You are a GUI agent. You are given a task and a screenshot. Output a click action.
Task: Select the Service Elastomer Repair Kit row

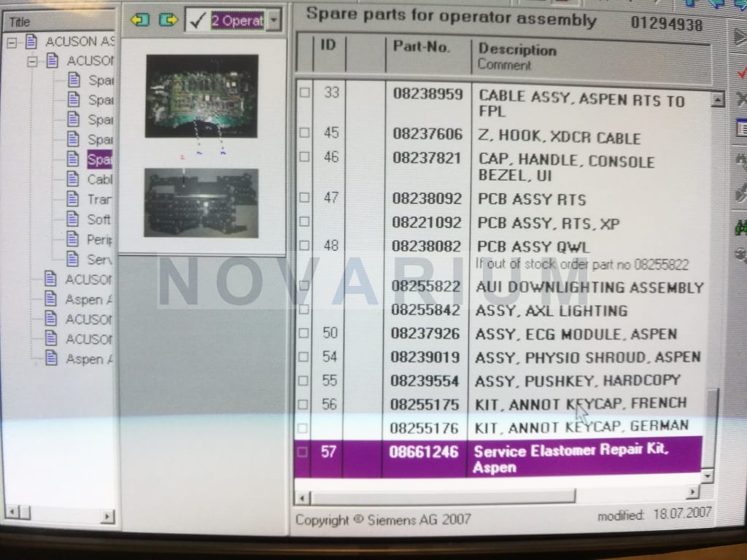tap(498, 458)
